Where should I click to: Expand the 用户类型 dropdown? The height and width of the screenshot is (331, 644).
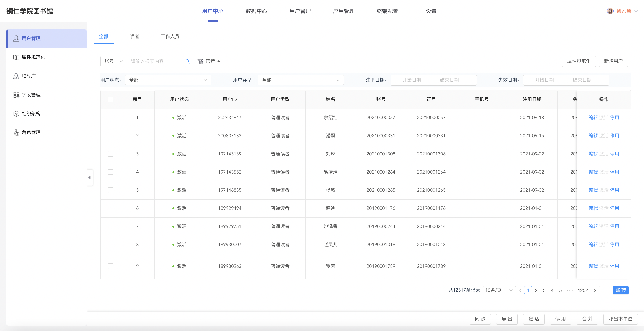(x=301, y=80)
